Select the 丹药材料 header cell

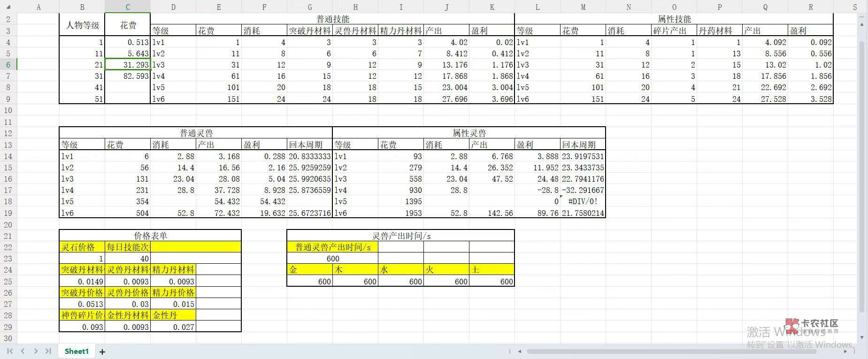point(720,31)
